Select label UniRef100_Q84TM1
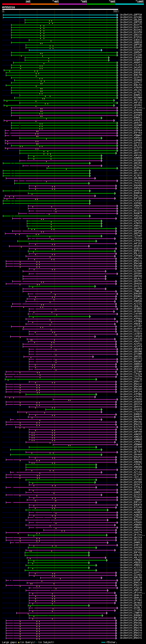The image size is (146, 644). [x=131, y=153]
